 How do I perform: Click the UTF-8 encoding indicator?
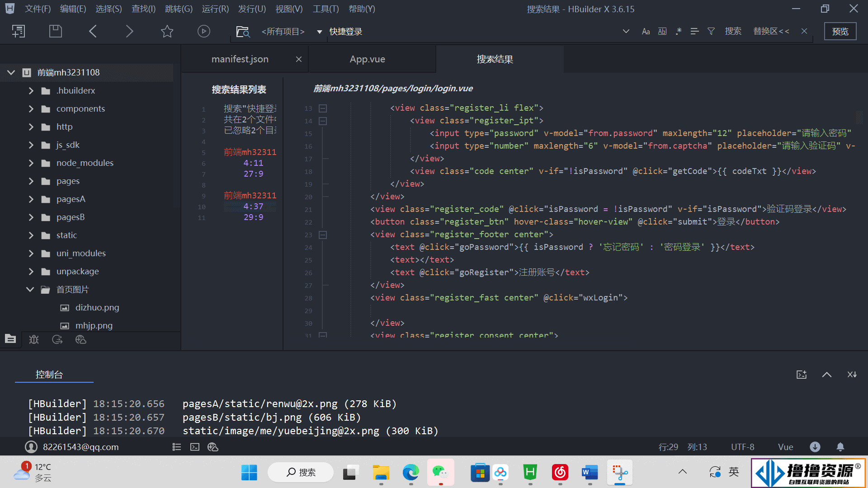tap(743, 447)
